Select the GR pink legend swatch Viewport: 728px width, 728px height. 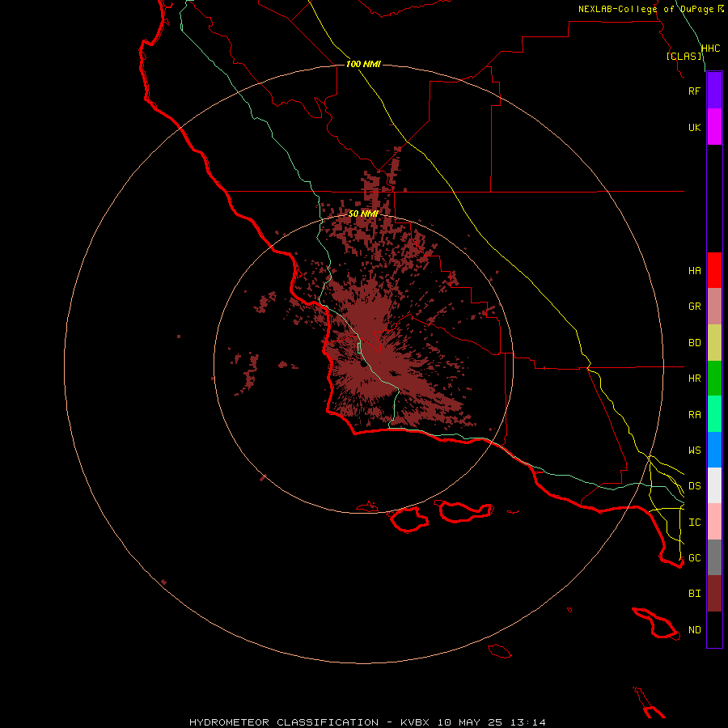(x=714, y=307)
